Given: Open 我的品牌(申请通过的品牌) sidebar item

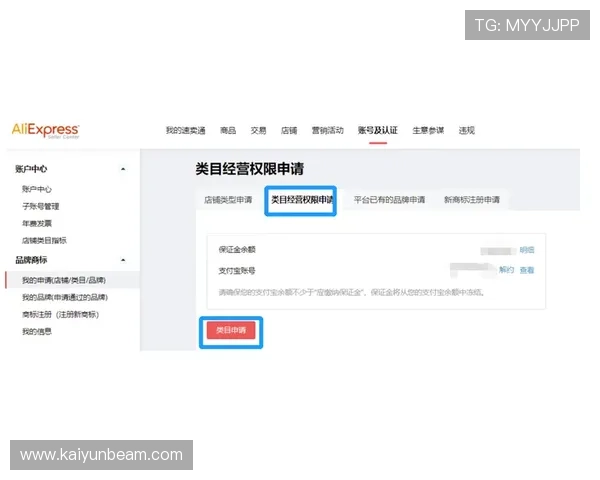Looking at the screenshot, I should pos(65,297).
